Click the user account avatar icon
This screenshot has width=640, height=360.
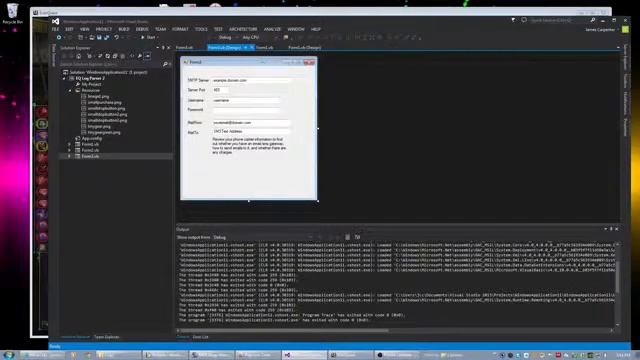click(x=625, y=29)
